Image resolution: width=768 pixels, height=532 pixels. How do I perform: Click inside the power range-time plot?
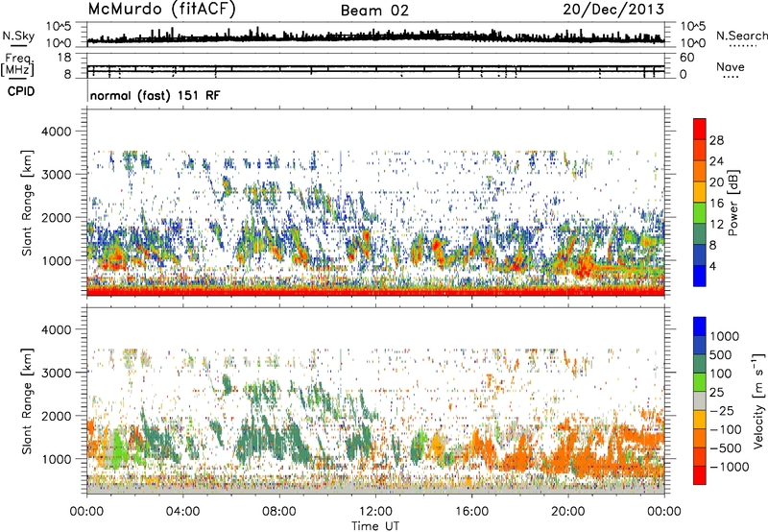tap(375, 203)
